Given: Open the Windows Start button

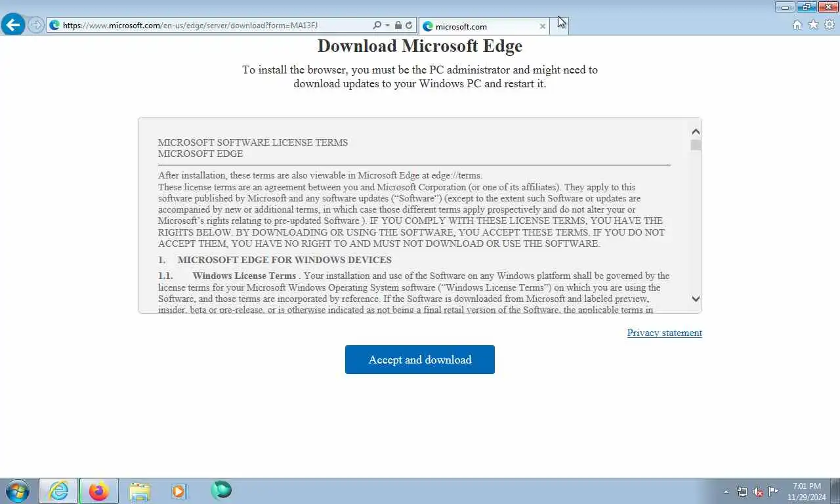Looking at the screenshot, I should [x=18, y=491].
